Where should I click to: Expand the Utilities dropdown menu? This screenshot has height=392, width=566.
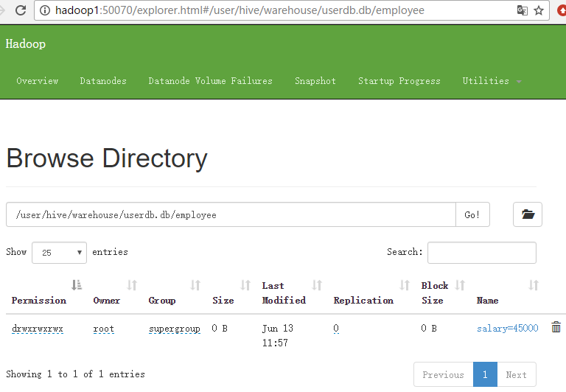pos(492,81)
